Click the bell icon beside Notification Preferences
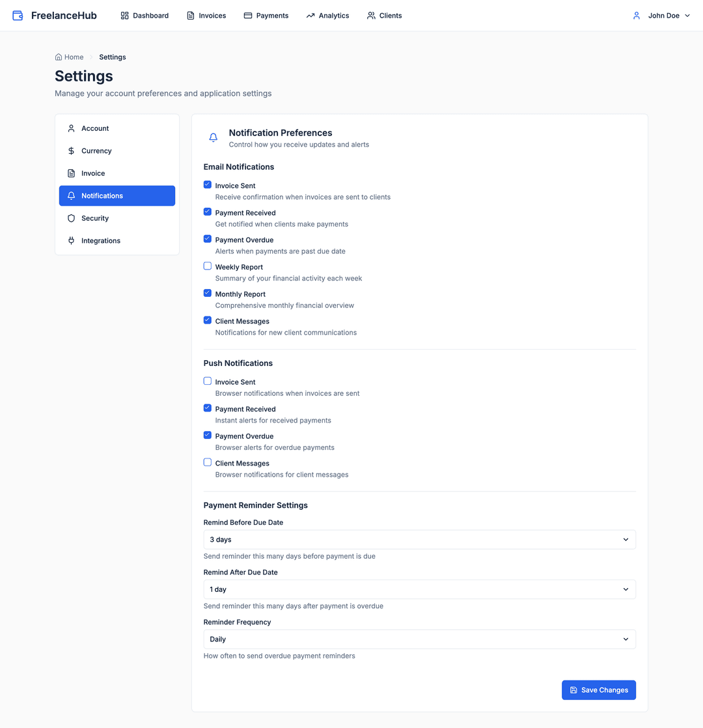The height and width of the screenshot is (728, 703). (213, 137)
